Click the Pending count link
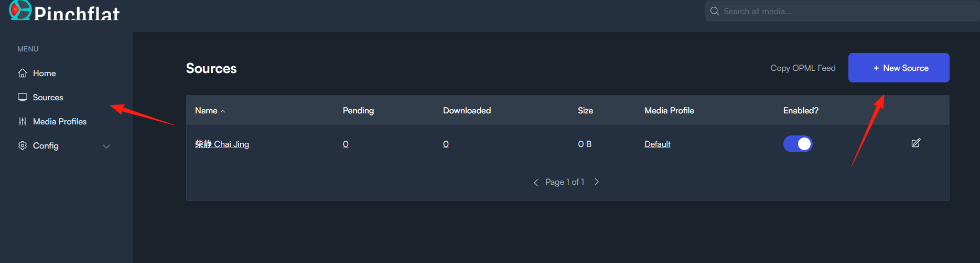This screenshot has height=263, width=980. (346, 144)
